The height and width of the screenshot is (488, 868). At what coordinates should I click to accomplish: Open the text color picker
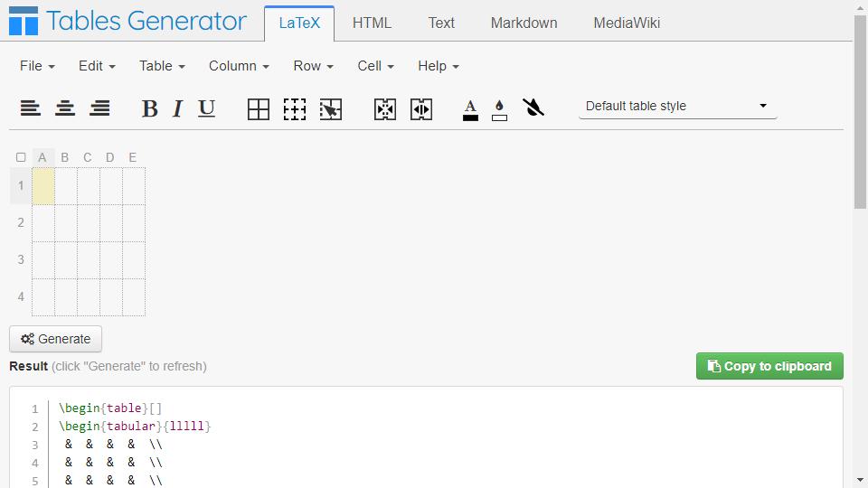coord(470,109)
